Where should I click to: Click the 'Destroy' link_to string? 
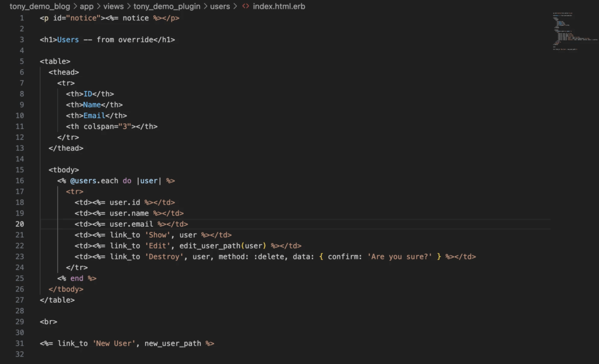click(164, 256)
